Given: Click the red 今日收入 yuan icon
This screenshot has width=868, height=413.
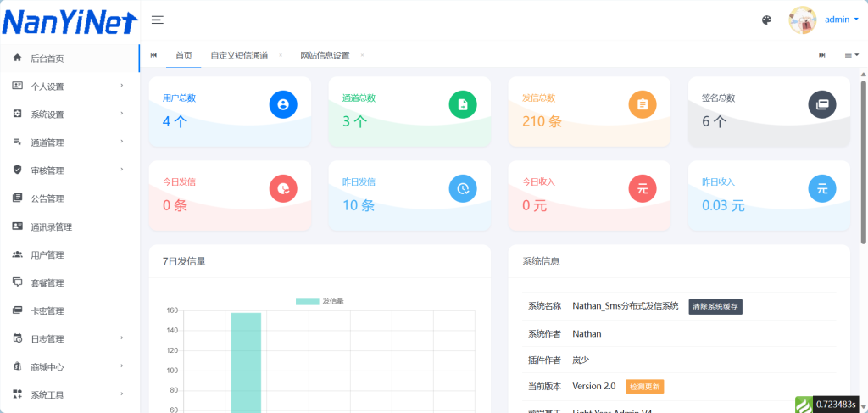Looking at the screenshot, I should (643, 188).
